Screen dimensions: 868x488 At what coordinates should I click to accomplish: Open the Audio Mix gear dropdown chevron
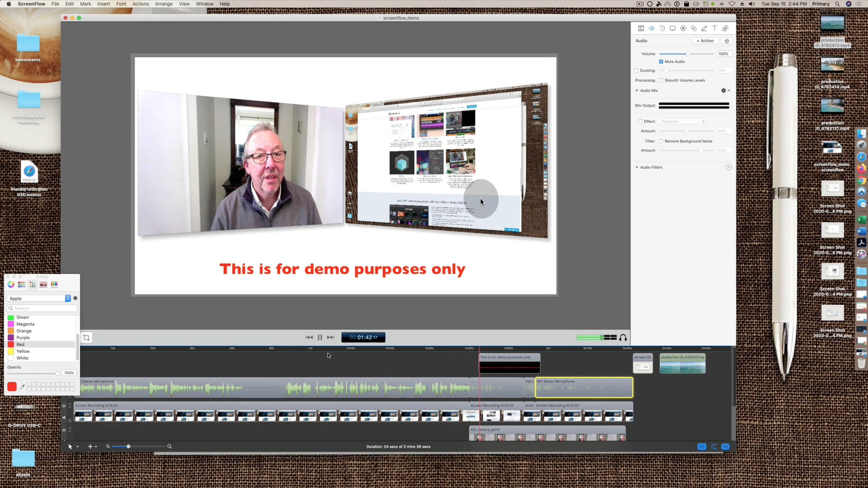click(x=729, y=91)
